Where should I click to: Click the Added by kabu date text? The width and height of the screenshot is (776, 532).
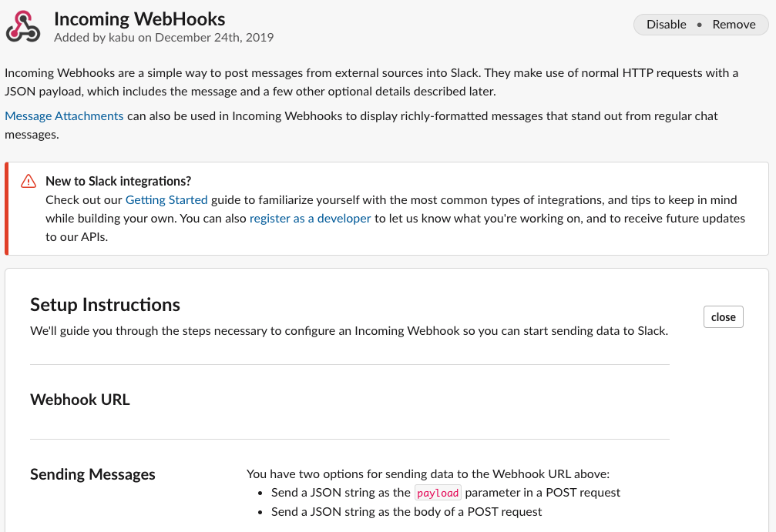(x=163, y=37)
